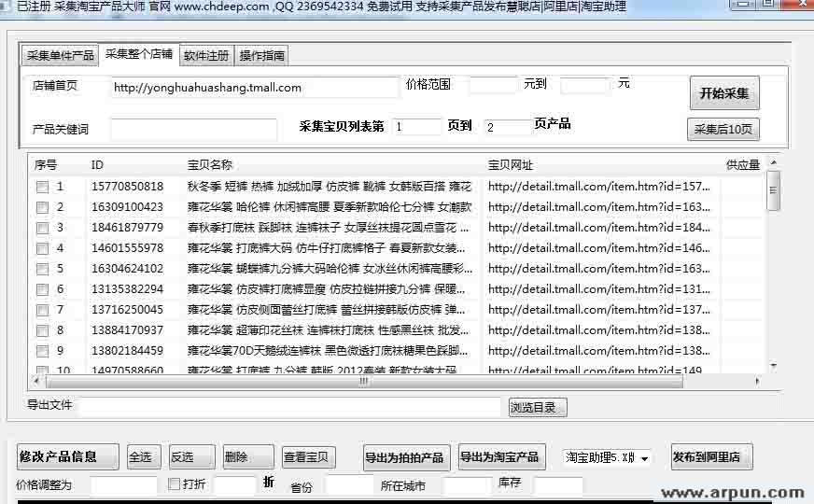Select product ID 13884170937
Screen dimensions: 814x504
(127, 330)
